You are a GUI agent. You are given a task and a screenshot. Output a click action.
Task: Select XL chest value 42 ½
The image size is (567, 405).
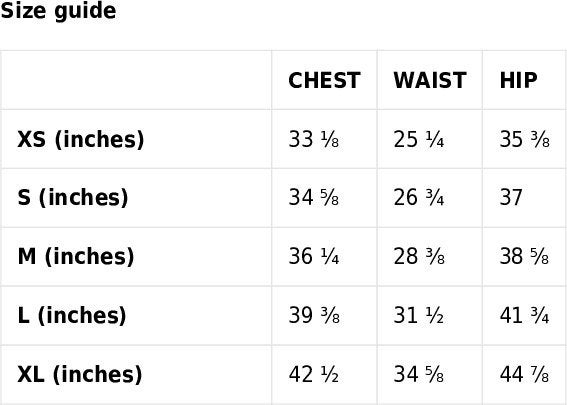(314, 374)
